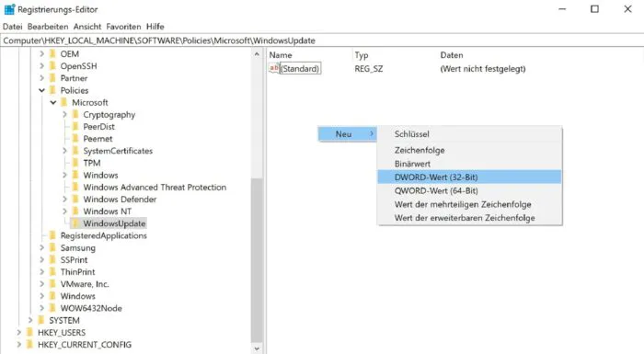Screen dimensions: 644x354
Task: Expand the HKEY_USERS hive
Action: 19,333
